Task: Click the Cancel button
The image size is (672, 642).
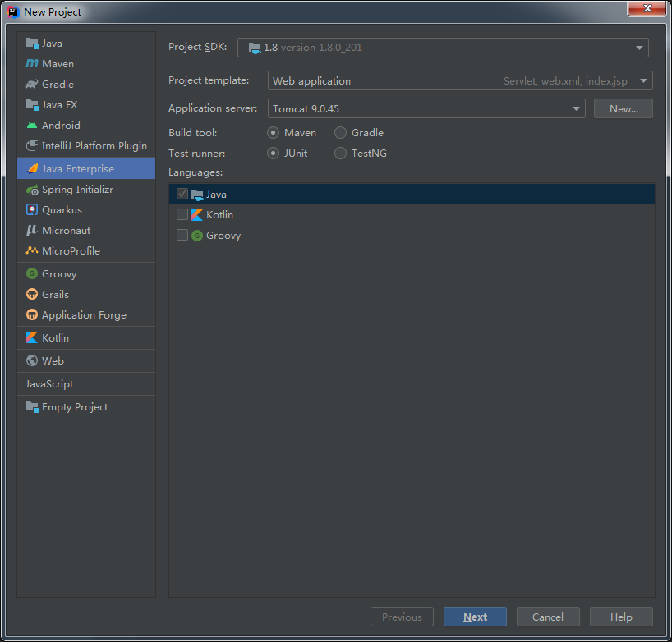Action: [x=548, y=617]
